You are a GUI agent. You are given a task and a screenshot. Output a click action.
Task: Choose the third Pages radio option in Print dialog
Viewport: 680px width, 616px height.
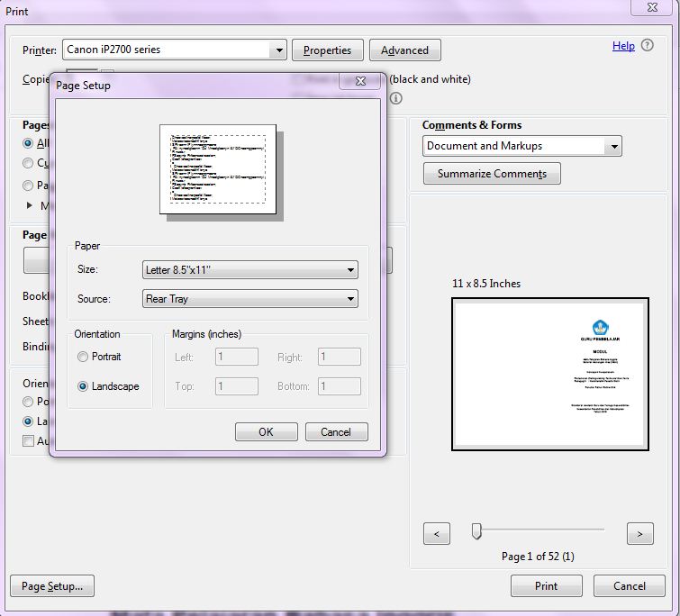click(x=28, y=186)
